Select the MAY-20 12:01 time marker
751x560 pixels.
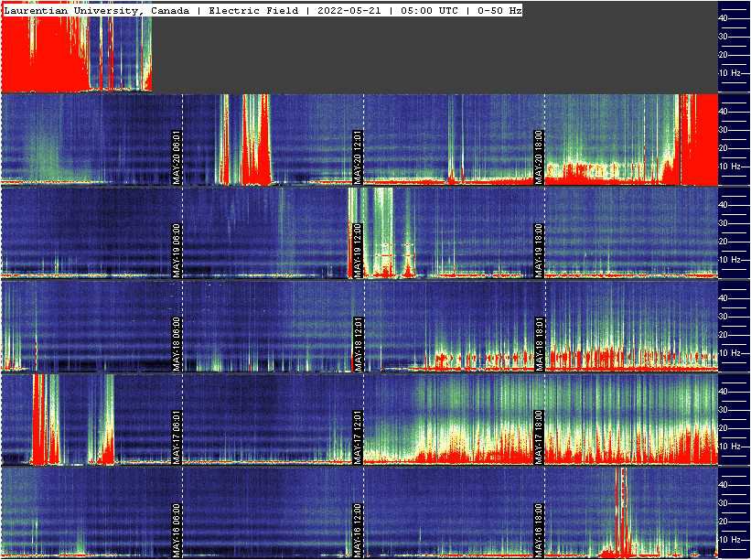click(x=359, y=157)
